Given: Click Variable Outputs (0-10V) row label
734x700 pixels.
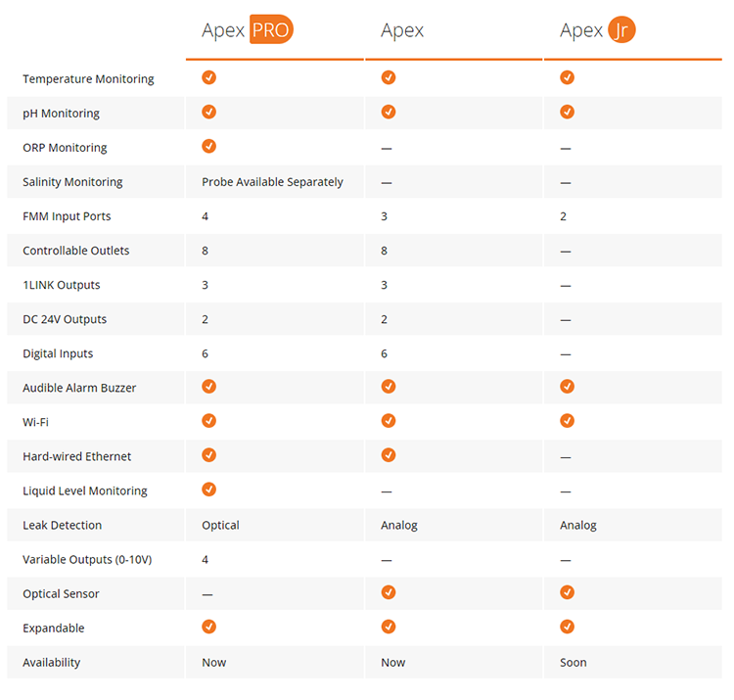Looking at the screenshot, I should 87,560.
